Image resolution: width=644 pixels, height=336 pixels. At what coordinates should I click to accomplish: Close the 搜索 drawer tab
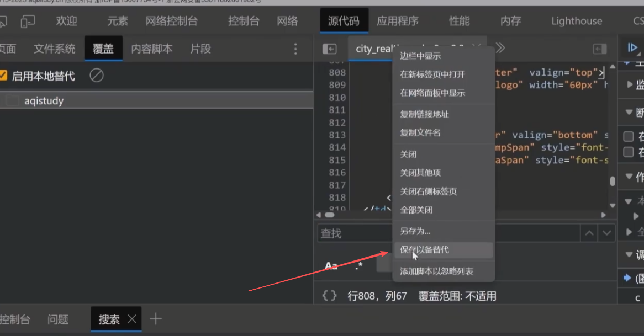[x=132, y=319]
